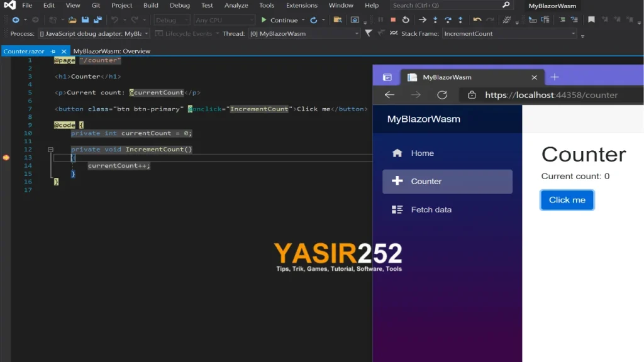Toggle breakpoint marker on line 13
644x362 pixels.
(x=6, y=158)
